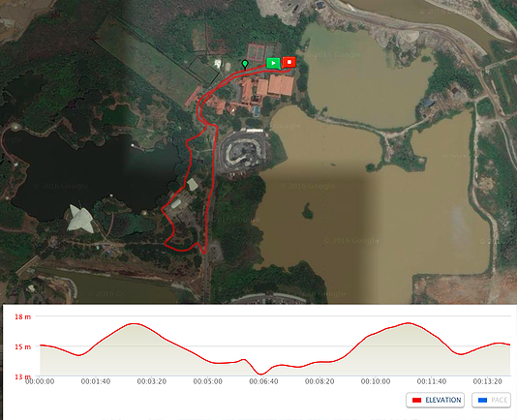The height and width of the screenshot is (420, 517).
Task: Click the red Elevation legend color swatch
Action: click(x=416, y=401)
